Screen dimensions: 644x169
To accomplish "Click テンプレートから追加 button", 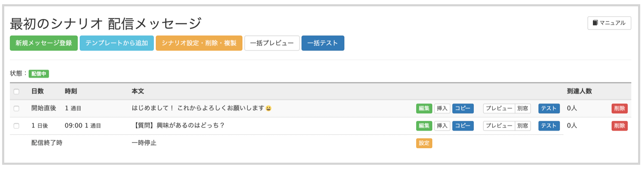I will pyautogui.click(x=117, y=43).
